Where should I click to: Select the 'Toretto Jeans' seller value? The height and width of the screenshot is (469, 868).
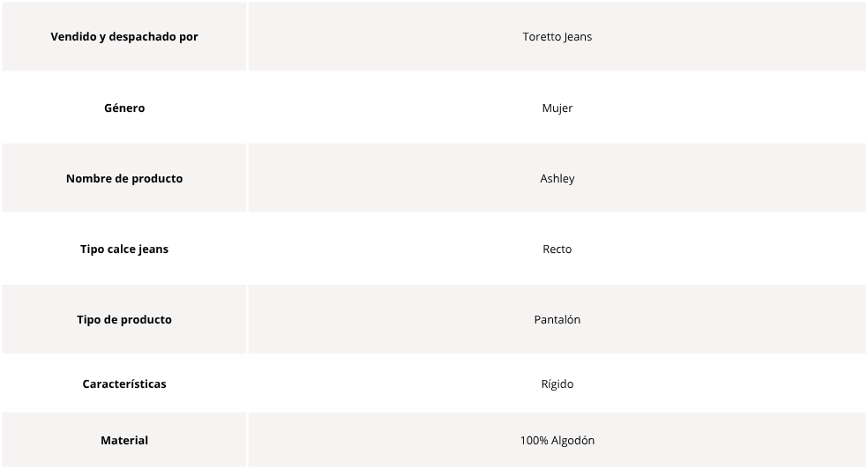coord(557,36)
